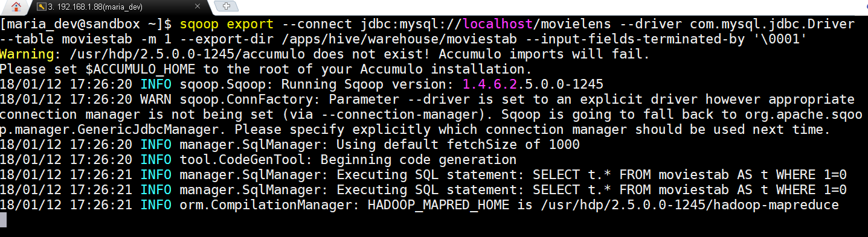Click 'WARN' in the sqoop.ConnFactory line
The height and width of the screenshot is (237, 868).
[156, 100]
